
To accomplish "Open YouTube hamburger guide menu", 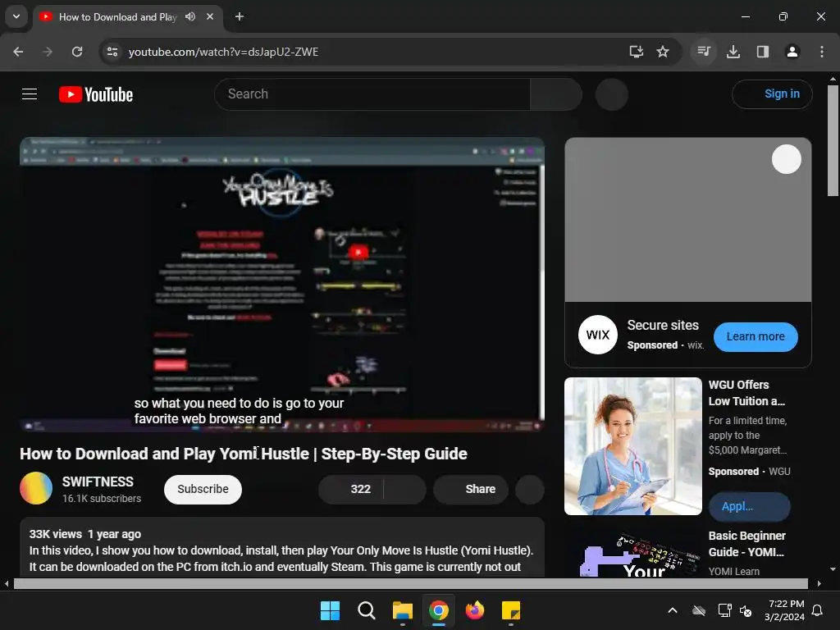I will (x=30, y=94).
